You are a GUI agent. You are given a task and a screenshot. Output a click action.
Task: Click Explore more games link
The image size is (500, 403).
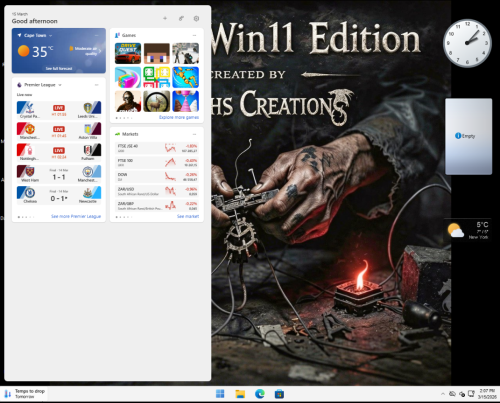pyautogui.click(x=179, y=117)
